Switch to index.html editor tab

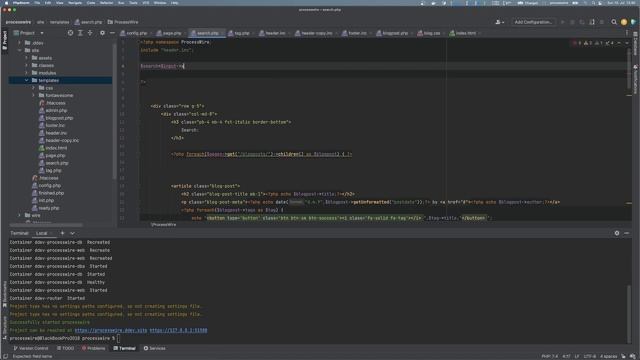click(x=465, y=33)
